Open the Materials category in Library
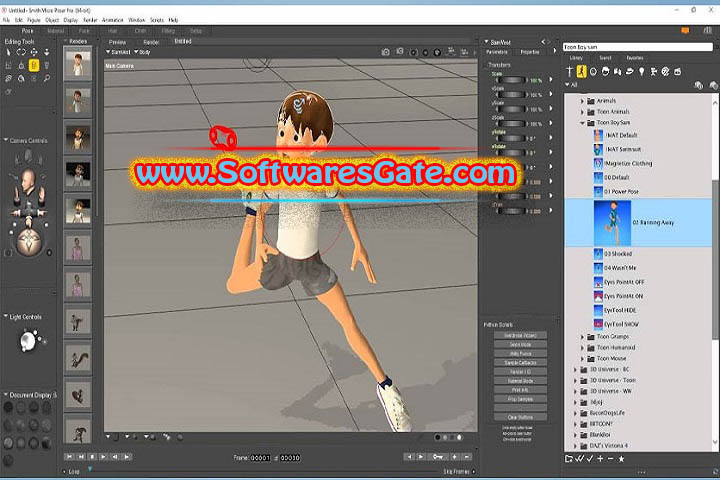 [665, 72]
